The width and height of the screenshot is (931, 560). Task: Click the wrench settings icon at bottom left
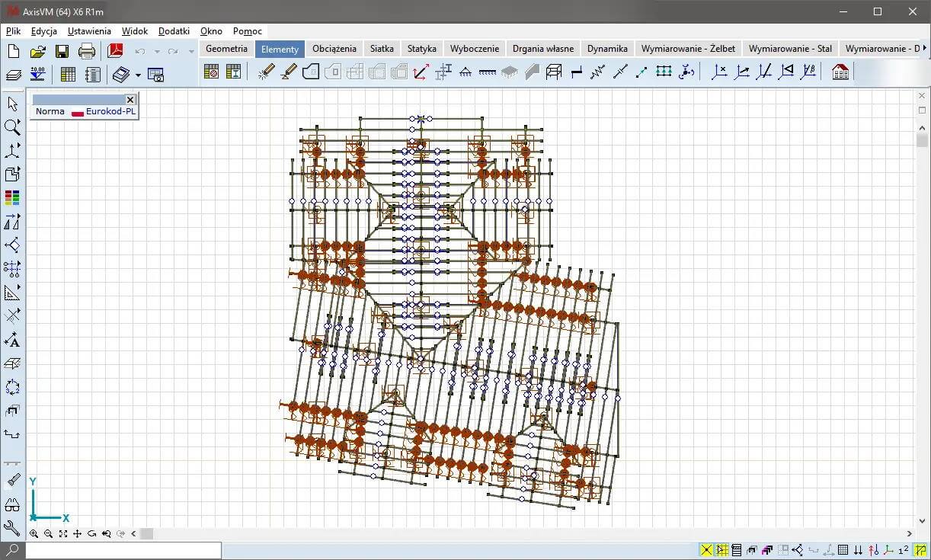point(12,527)
